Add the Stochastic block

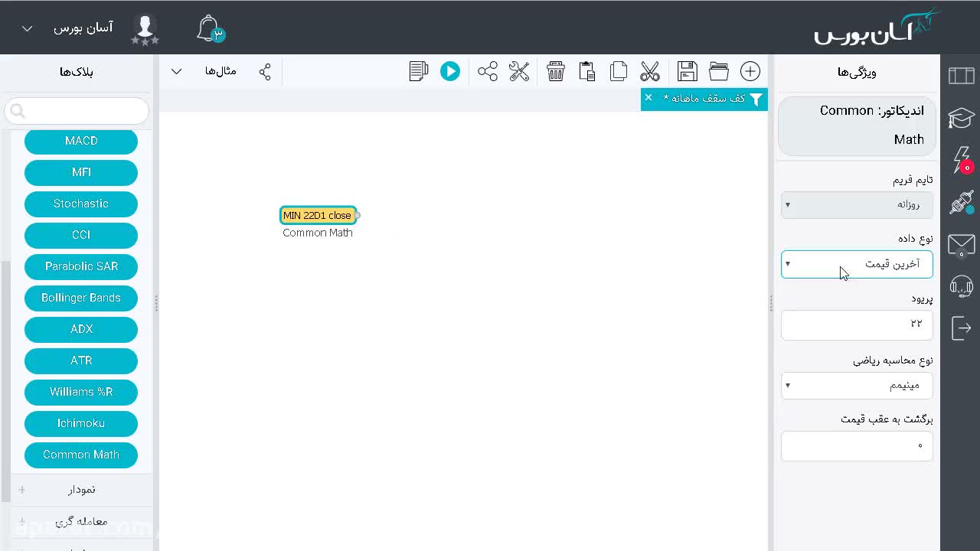(x=81, y=204)
